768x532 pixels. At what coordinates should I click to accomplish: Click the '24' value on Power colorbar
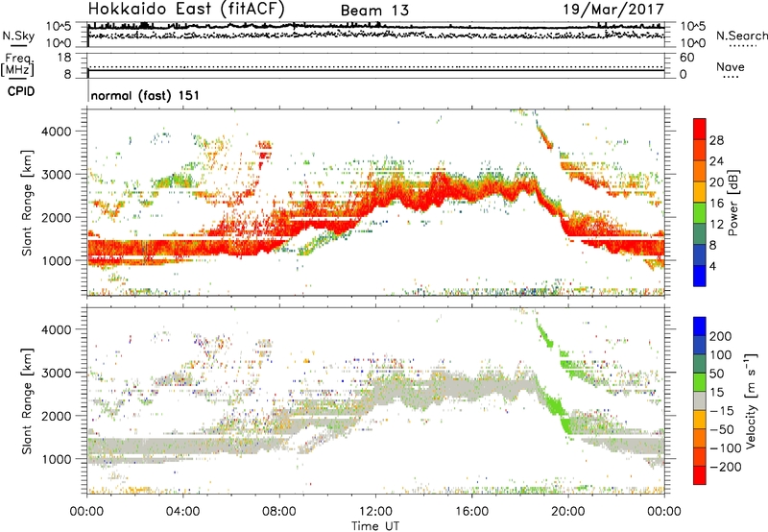(716, 161)
